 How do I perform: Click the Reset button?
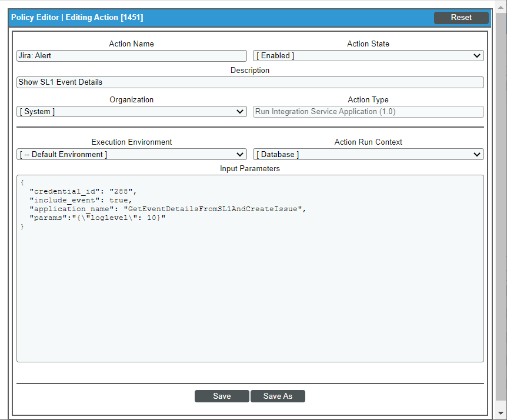(461, 18)
